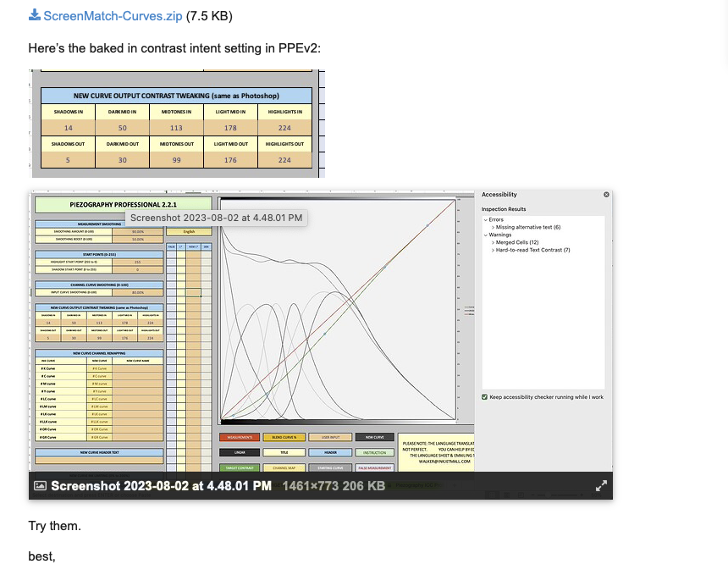Collapse the Warnings group in Inspection Results
The height and width of the screenshot is (564, 728).
pos(485,235)
